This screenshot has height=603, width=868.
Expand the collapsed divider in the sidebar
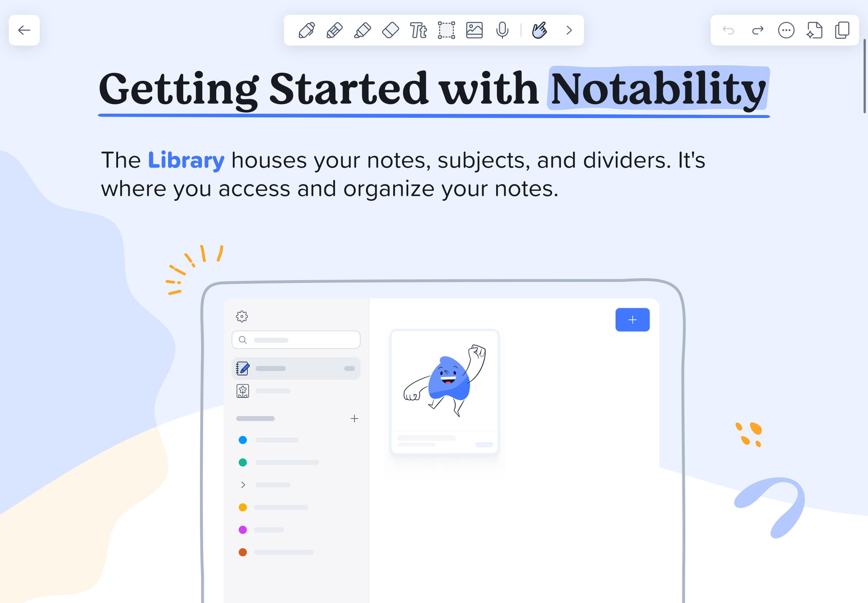243,485
